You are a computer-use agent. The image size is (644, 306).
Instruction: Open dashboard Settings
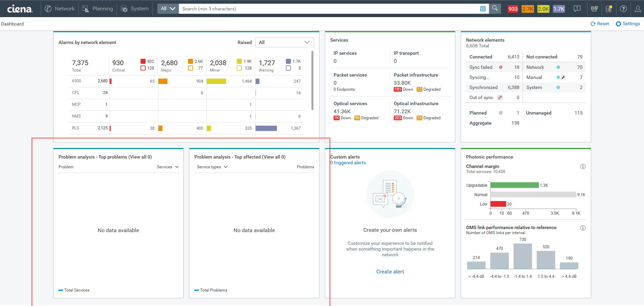[x=628, y=24]
